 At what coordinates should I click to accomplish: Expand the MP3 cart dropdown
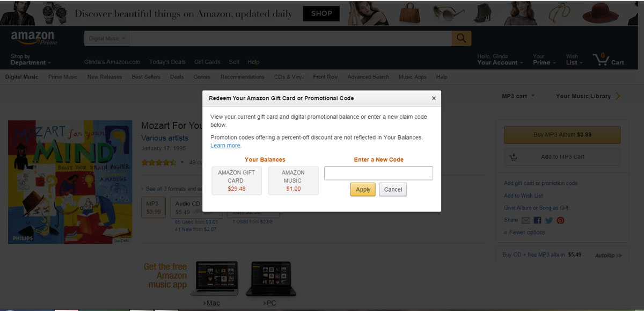point(518,96)
